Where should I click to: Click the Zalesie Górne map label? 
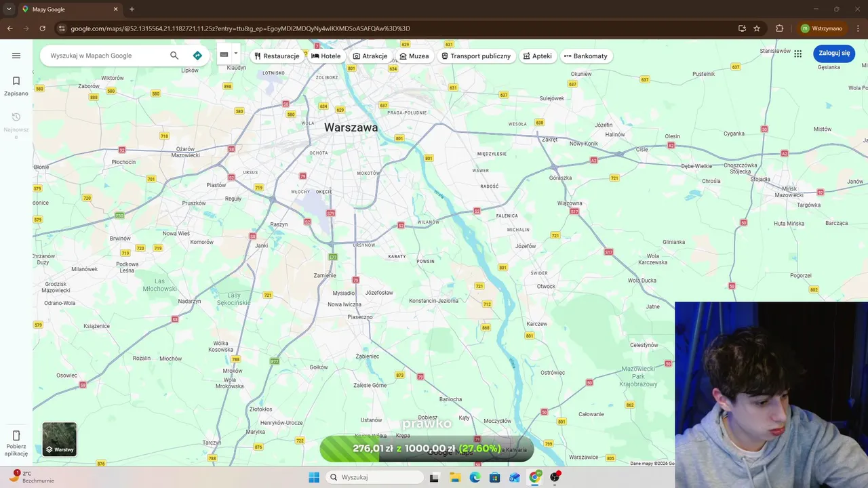click(x=370, y=385)
